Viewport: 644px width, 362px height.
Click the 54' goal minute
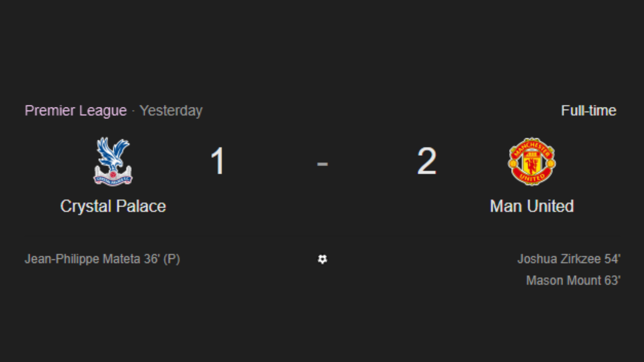(x=612, y=259)
